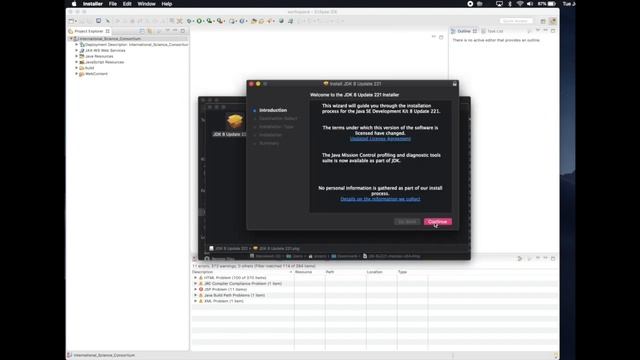This screenshot has width=640, height=360.
Task: Open the File menu
Action: [113, 4]
